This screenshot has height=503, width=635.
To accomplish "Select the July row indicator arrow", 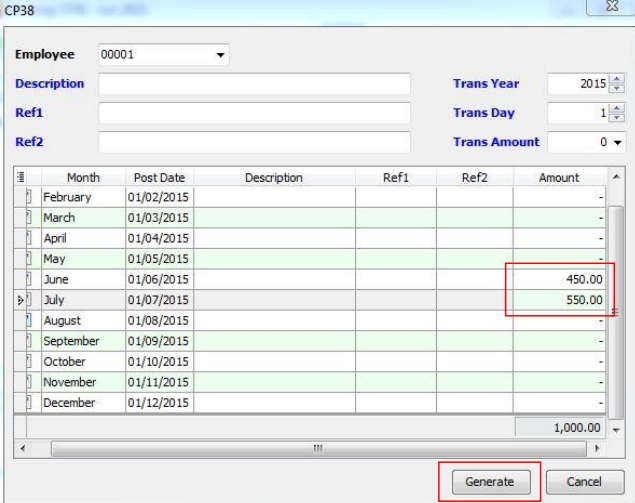I will pyautogui.click(x=21, y=300).
